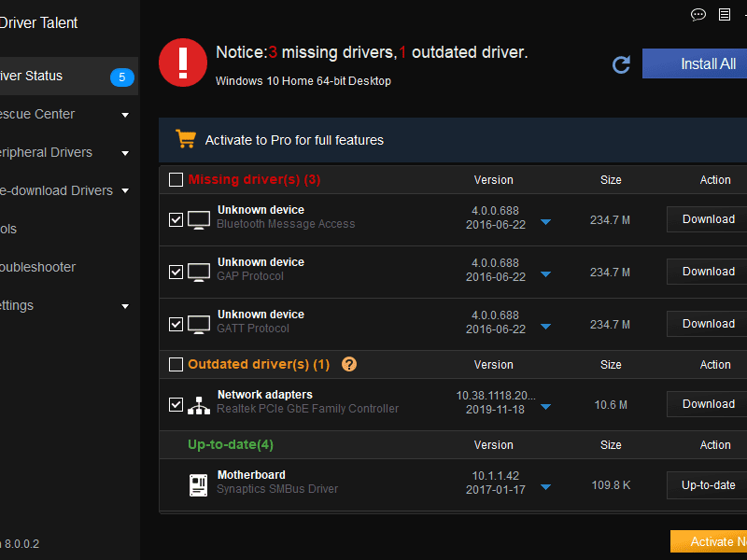Click the Network adapters device icon

199,406
